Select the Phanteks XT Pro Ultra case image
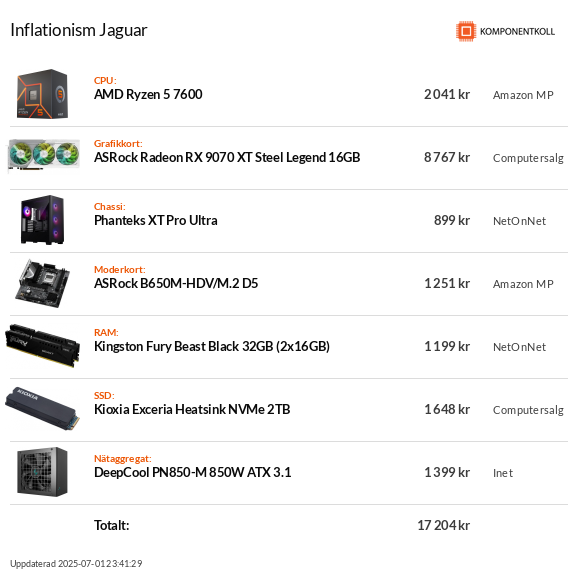577x577 pixels. [42, 220]
